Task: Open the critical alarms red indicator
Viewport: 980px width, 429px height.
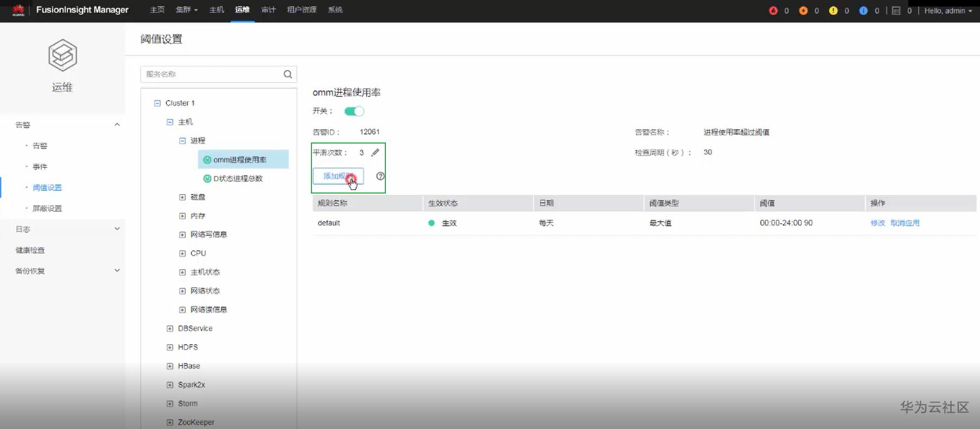Action: [773, 10]
